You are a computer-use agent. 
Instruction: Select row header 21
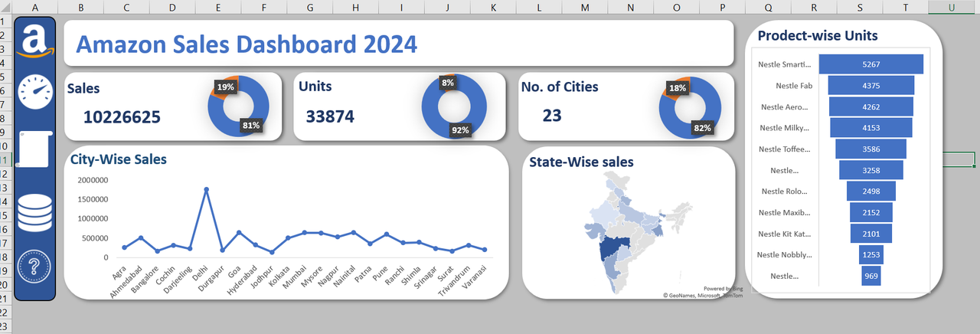click(5, 298)
